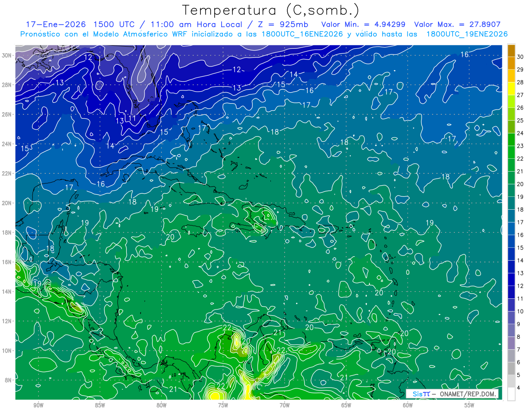Screen dimensions: 532x411
Task: Click the orange color-scale segment between 29 and 30
Action: pos(511,63)
